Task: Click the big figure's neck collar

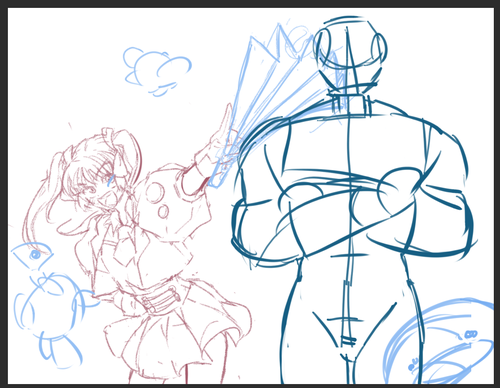Action: [x=349, y=104]
